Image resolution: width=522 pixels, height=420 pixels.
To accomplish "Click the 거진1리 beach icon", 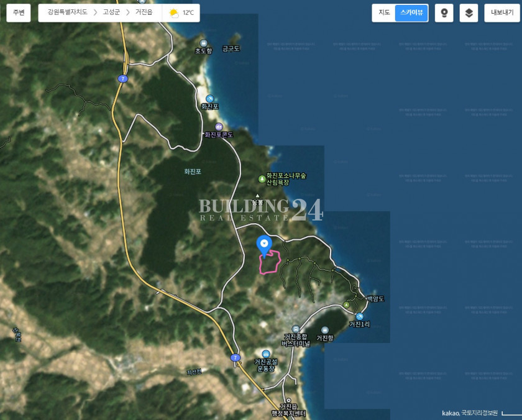I will pyautogui.click(x=359, y=316).
